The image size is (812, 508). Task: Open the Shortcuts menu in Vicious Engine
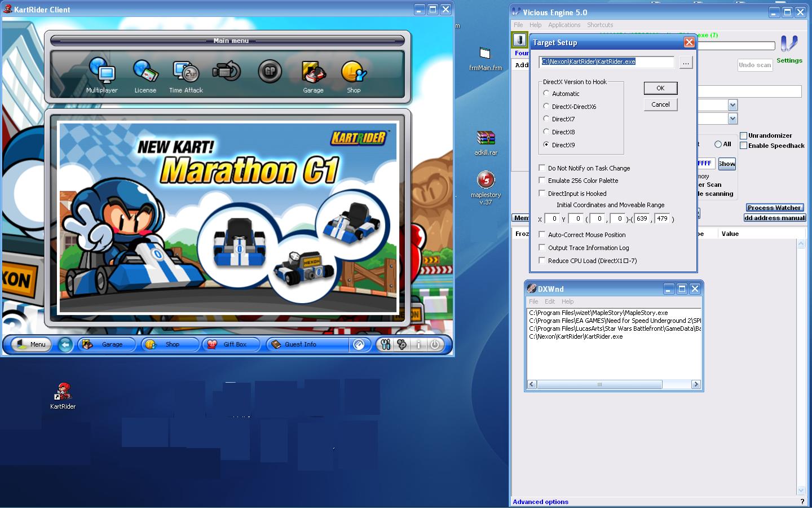[600, 25]
